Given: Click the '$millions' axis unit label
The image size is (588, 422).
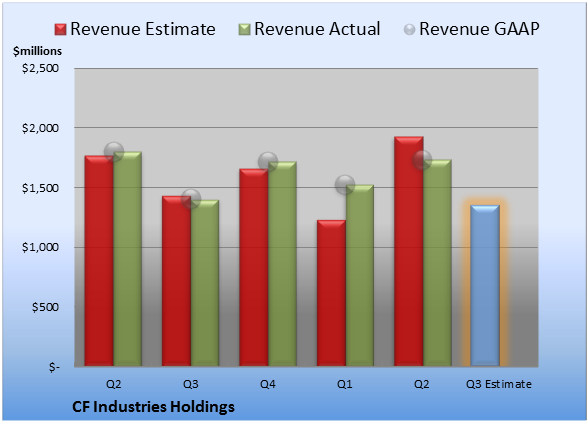Looking at the screenshot, I should coord(37,51).
